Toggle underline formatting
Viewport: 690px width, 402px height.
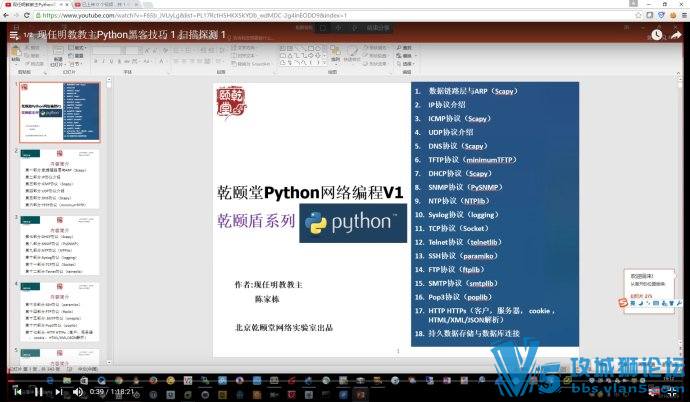coord(111,61)
